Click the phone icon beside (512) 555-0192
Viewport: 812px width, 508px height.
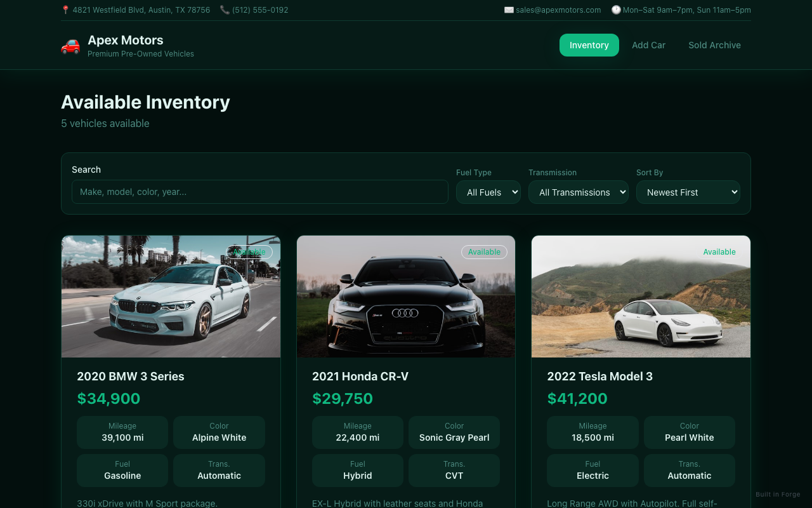coord(225,10)
